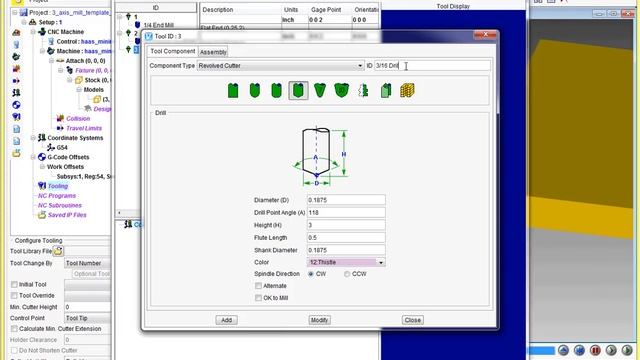Open the Tool Library File browse folder icon
This screenshot has width=640, height=360.
click(58, 251)
